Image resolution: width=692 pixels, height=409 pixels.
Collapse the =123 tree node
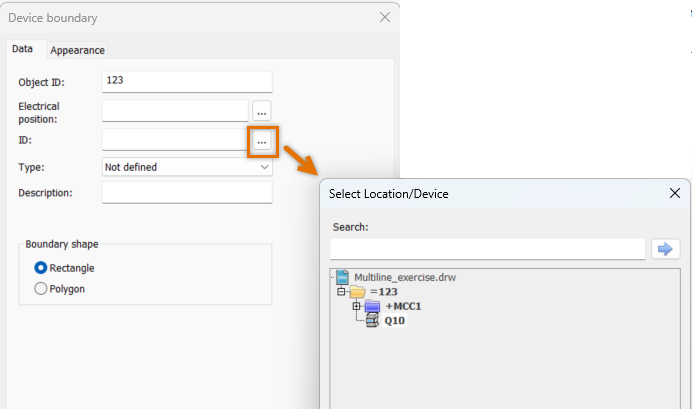click(x=341, y=292)
